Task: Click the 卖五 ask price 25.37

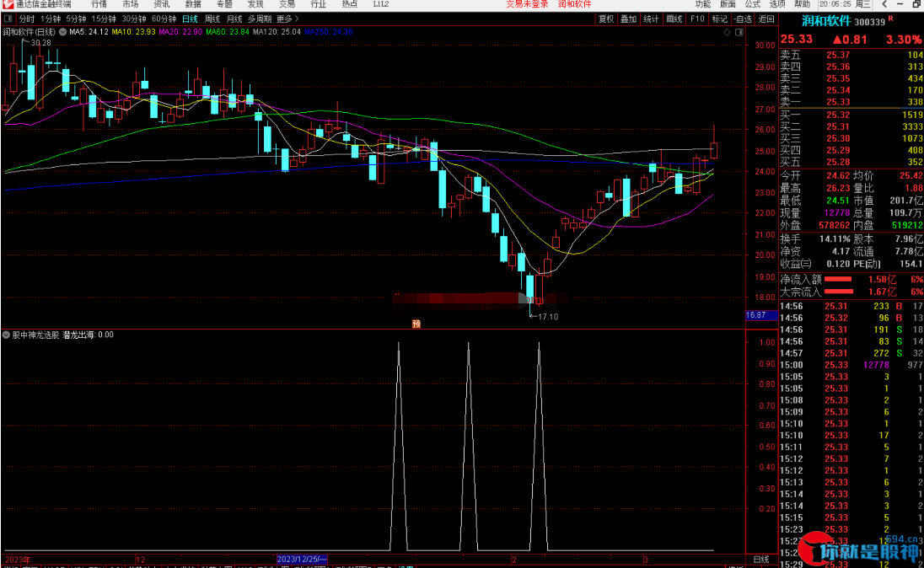Action: (838, 55)
